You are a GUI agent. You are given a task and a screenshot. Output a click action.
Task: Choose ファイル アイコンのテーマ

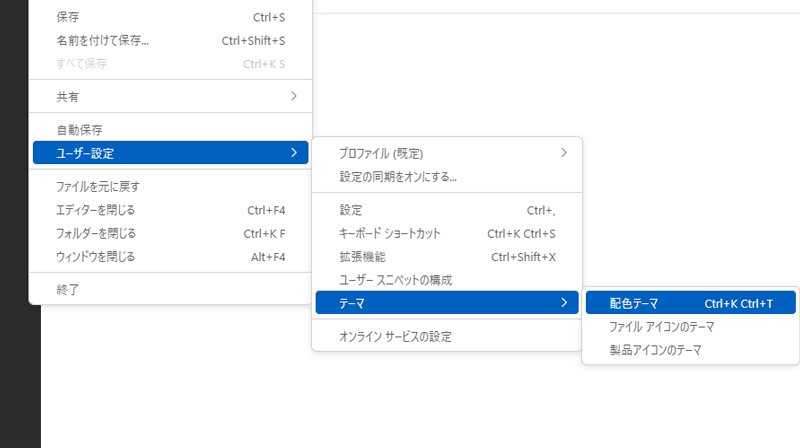pos(691,327)
